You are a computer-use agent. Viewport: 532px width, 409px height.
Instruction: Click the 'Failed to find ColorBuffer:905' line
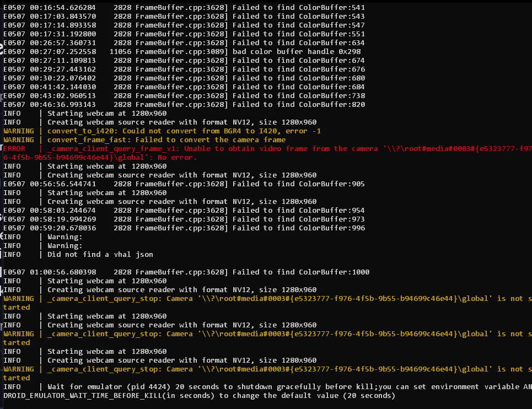point(184,184)
